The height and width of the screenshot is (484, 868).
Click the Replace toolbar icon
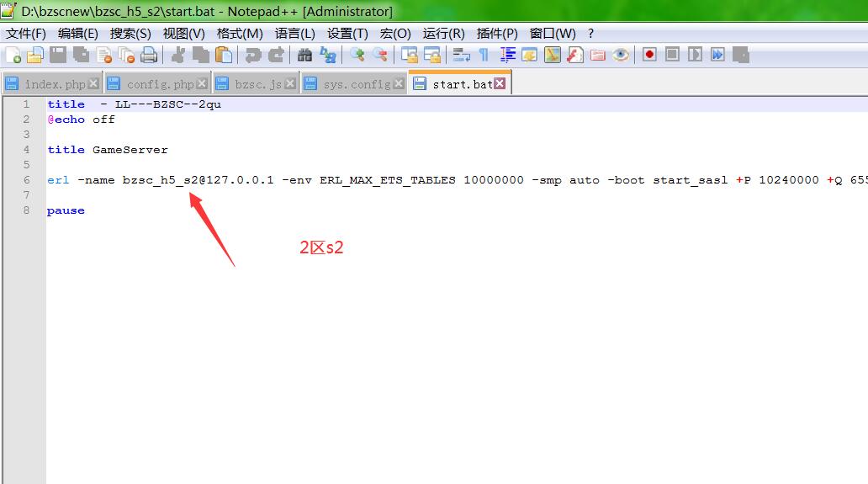(x=327, y=56)
